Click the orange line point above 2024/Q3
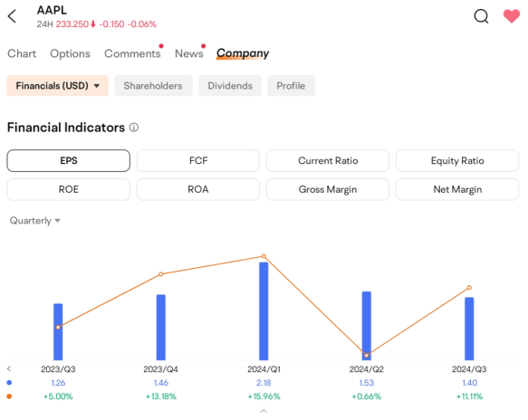This screenshot has width=528, height=420. click(469, 288)
